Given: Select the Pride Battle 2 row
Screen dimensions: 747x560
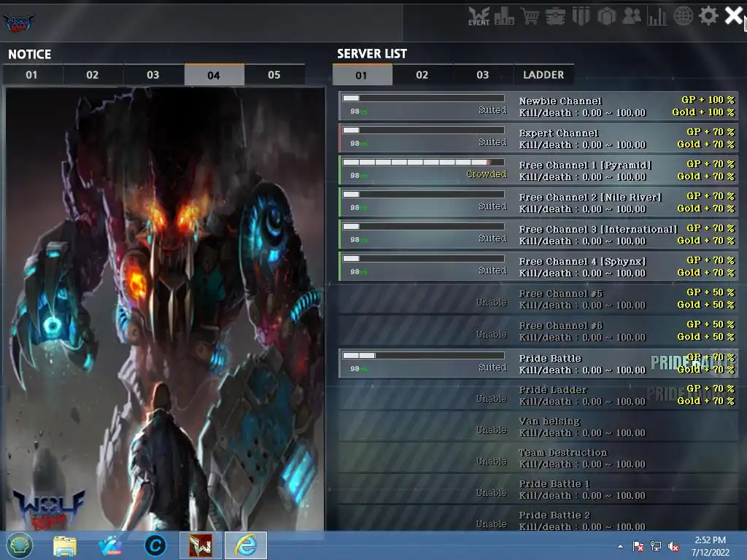Looking at the screenshot, I should click(x=538, y=520).
